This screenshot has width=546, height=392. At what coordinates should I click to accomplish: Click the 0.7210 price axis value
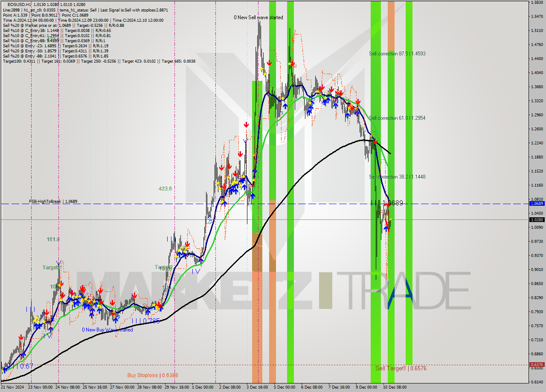click(537, 340)
